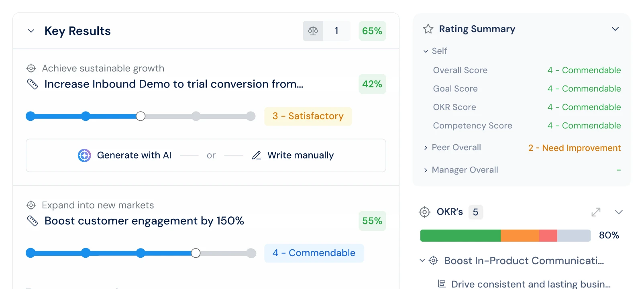Screen dimensions: 644x289
Task: Open Achieve sustainable growth objective
Action: click(x=103, y=68)
